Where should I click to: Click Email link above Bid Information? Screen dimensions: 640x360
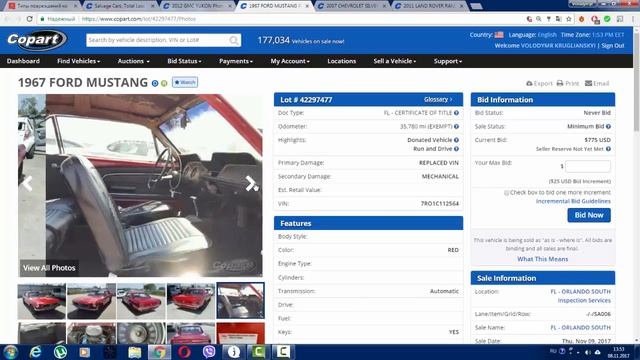(x=597, y=83)
